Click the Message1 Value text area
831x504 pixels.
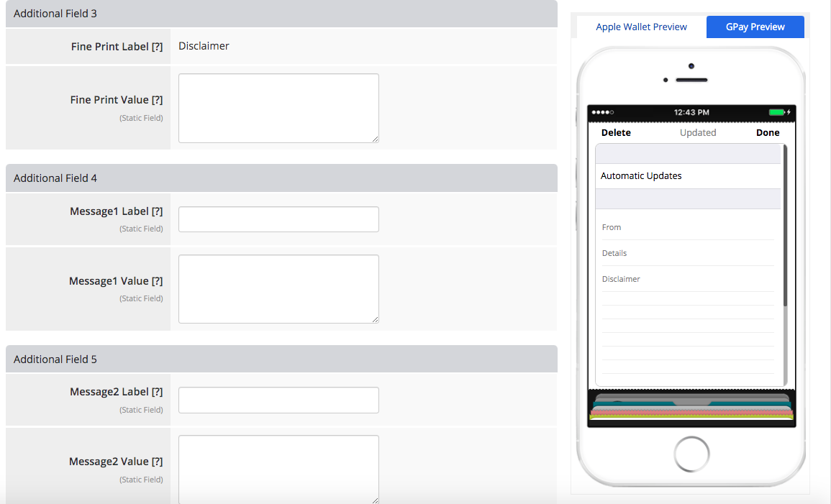[278, 289]
